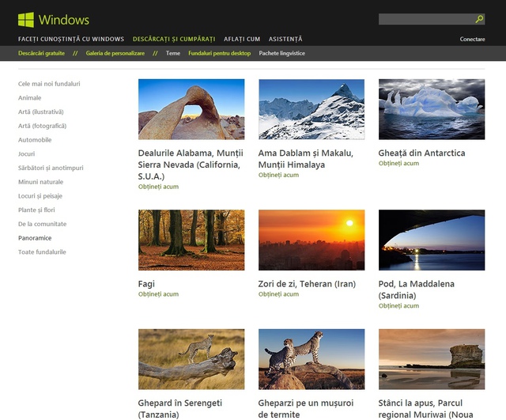
Task: Click the search magnifier icon
Action: tap(479, 19)
